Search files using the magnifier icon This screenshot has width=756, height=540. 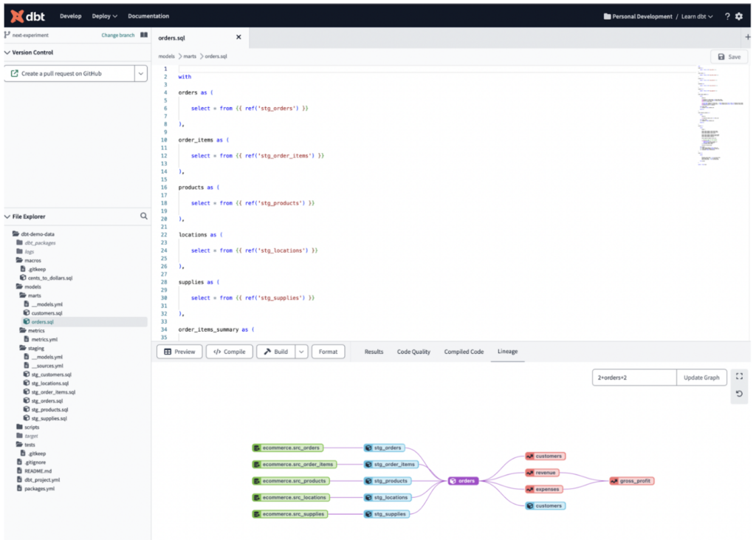coord(144,216)
